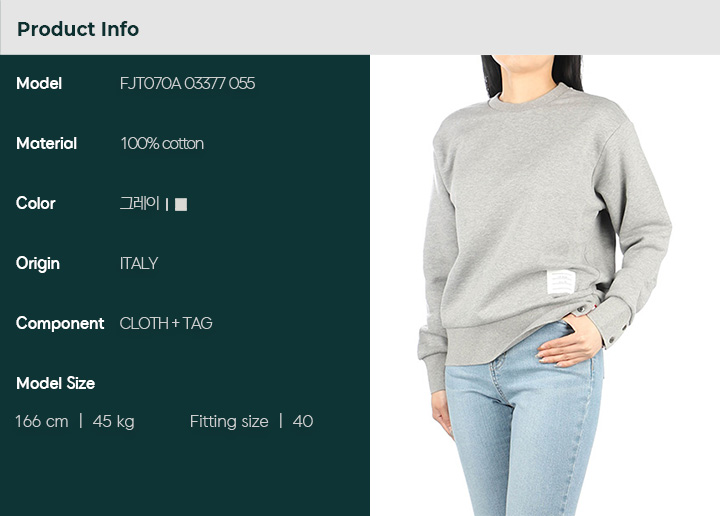Image resolution: width=720 pixels, height=516 pixels.
Task: Click the 100% cotton material text
Action: point(162,144)
